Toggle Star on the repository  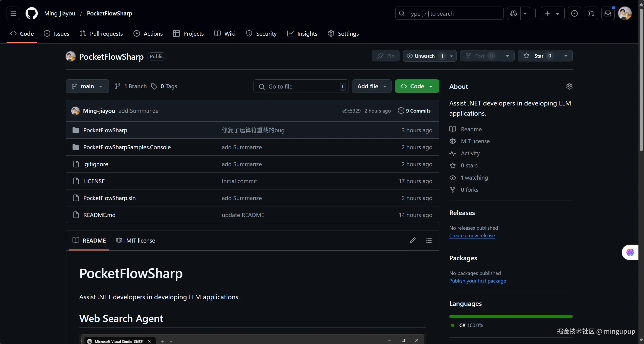click(x=538, y=56)
